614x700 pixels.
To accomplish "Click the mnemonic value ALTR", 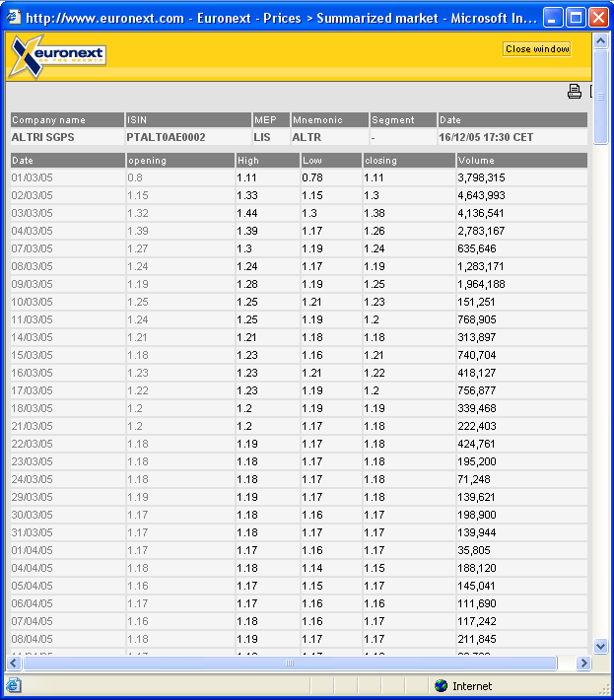I will pyautogui.click(x=307, y=137).
